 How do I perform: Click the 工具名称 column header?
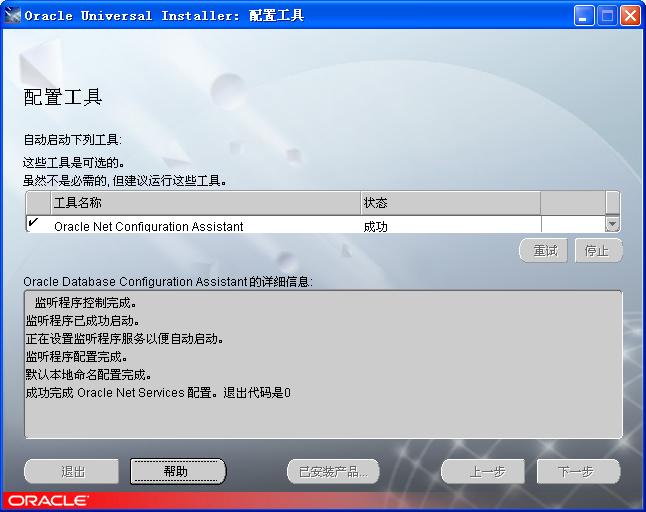205,203
